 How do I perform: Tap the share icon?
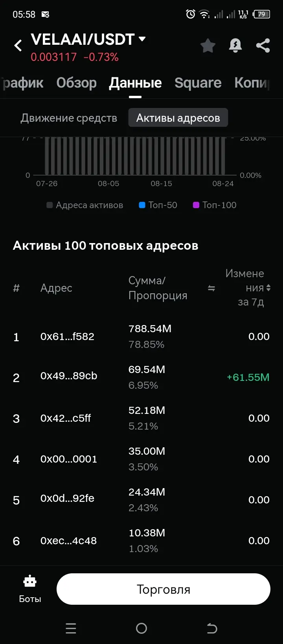[x=263, y=46]
